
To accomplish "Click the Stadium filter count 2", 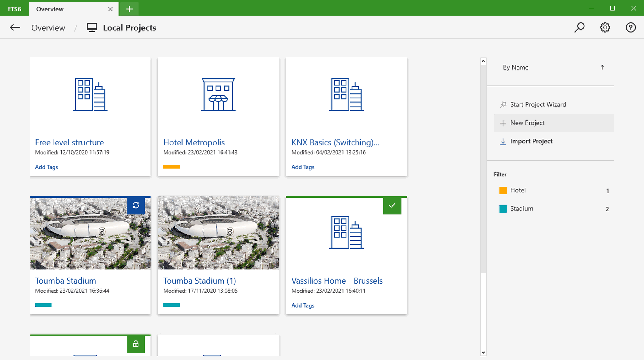I will point(607,209).
